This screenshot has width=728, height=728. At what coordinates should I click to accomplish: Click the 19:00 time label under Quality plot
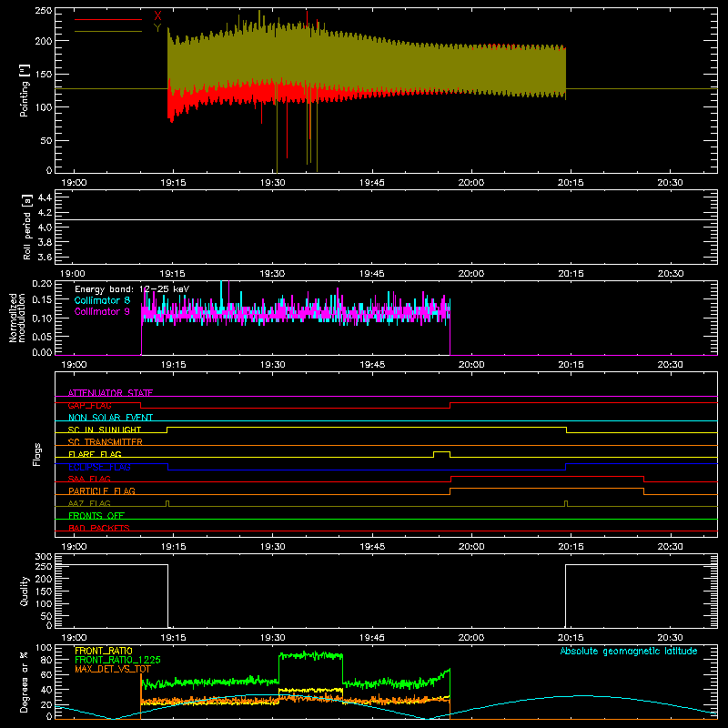tap(74, 638)
